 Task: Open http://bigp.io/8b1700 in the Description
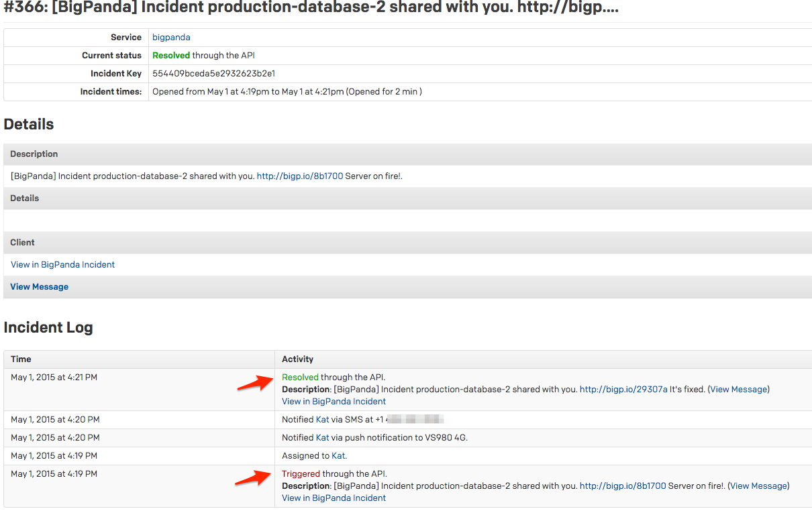[300, 176]
